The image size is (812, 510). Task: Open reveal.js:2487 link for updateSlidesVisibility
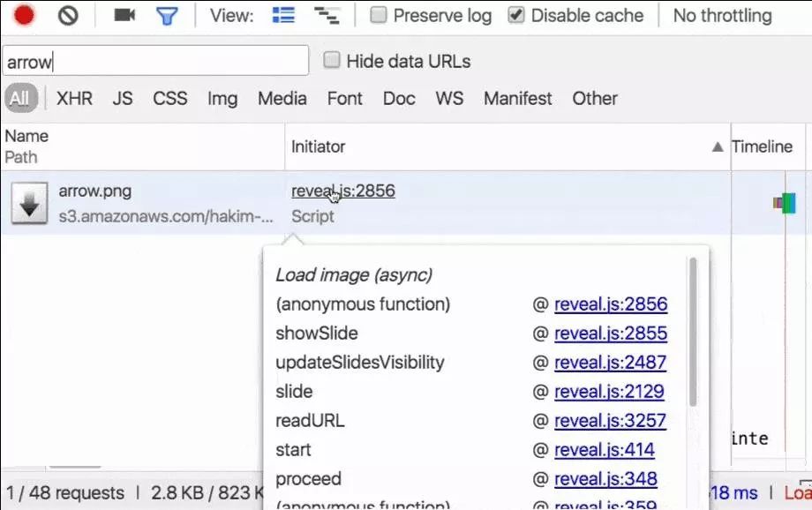point(610,363)
